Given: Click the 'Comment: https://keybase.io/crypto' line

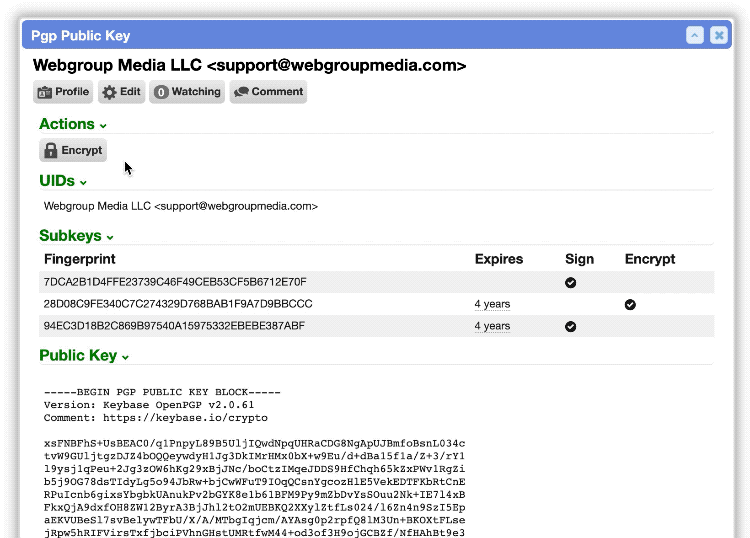Looking at the screenshot, I should 155,418.
